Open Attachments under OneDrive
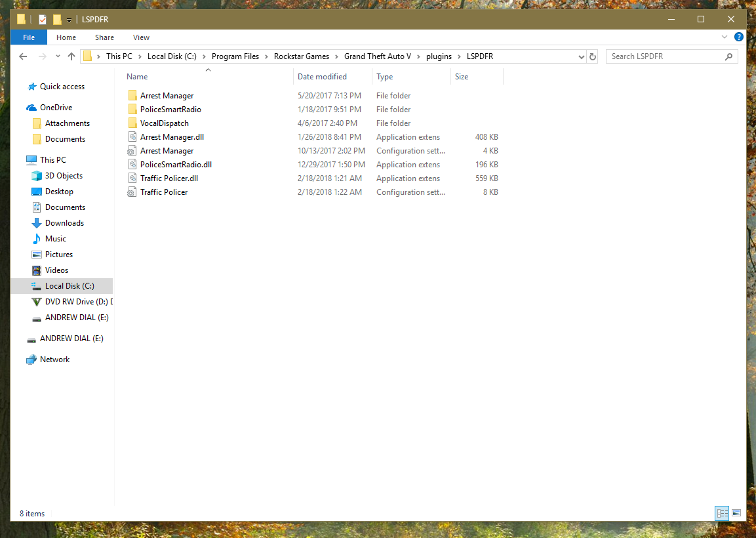The height and width of the screenshot is (538, 756). click(68, 123)
